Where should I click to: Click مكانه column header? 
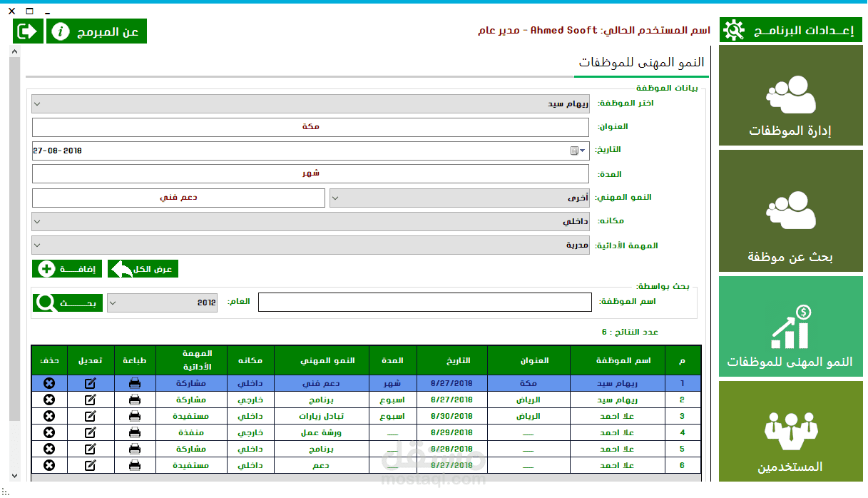coord(250,361)
